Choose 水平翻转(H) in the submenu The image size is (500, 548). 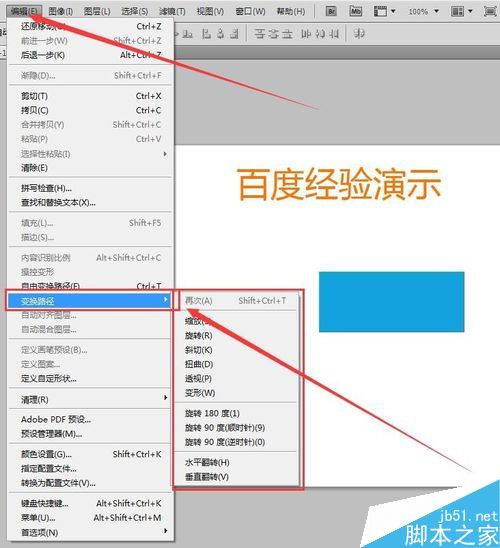(236, 462)
